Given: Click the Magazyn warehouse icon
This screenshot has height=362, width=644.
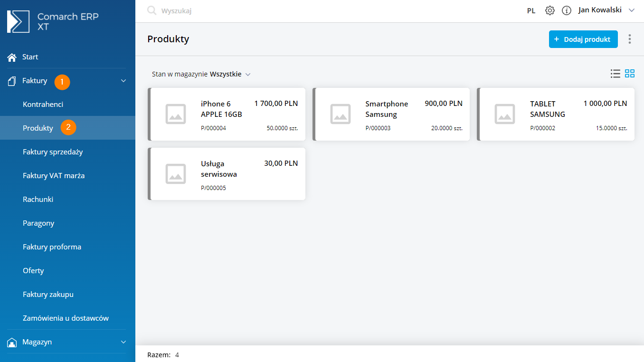Looking at the screenshot, I should (12, 343).
